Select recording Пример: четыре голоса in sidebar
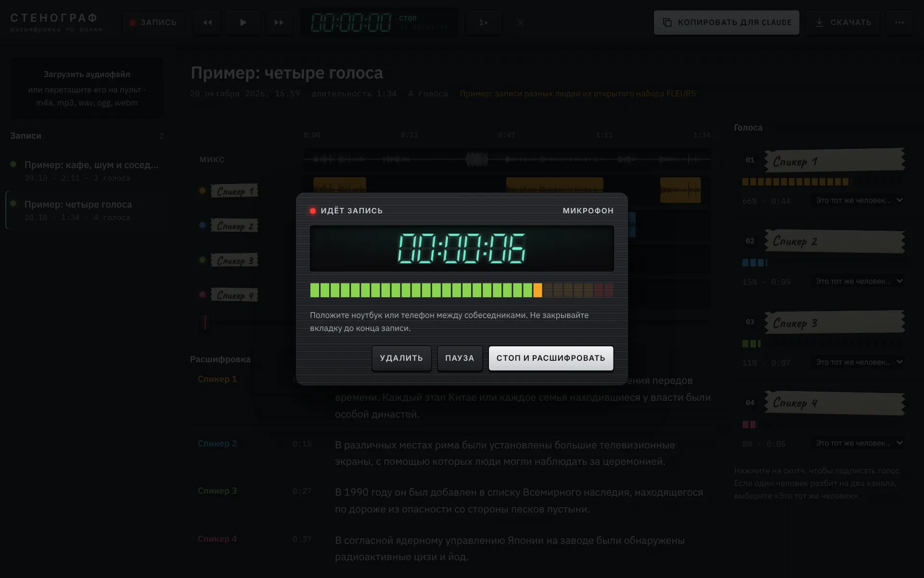This screenshot has width=924, height=578. click(86, 210)
